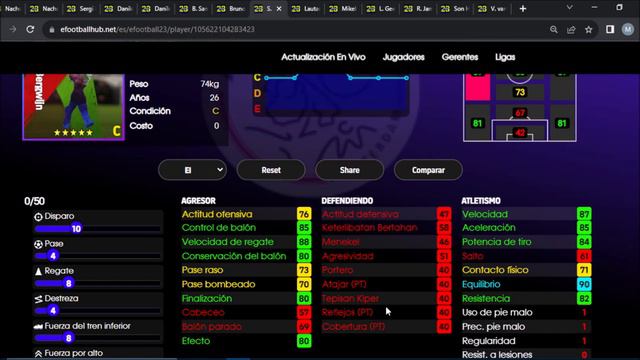The image size is (640, 360).
Task: Click the Destreza icon
Action: [x=38, y=299]
